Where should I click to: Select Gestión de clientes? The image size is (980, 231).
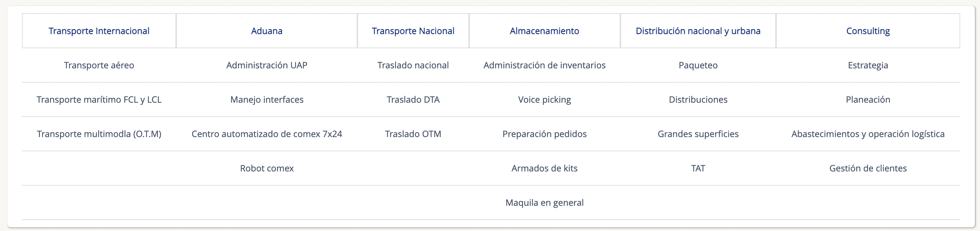tap(868, 168)
